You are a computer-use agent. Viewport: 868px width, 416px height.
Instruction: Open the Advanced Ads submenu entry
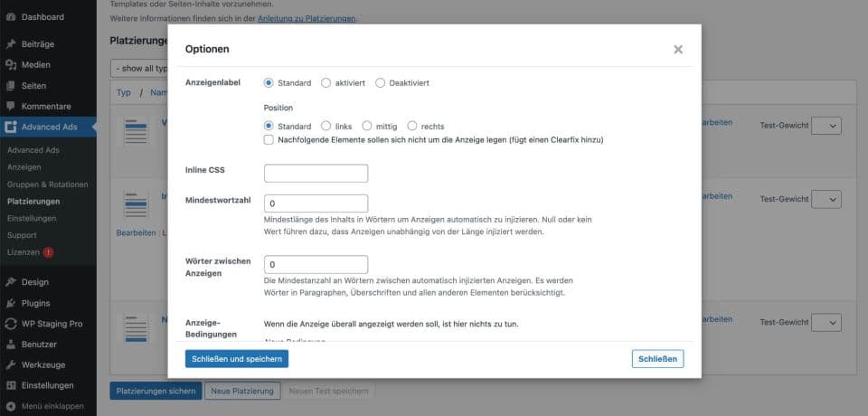pos(33,150)
